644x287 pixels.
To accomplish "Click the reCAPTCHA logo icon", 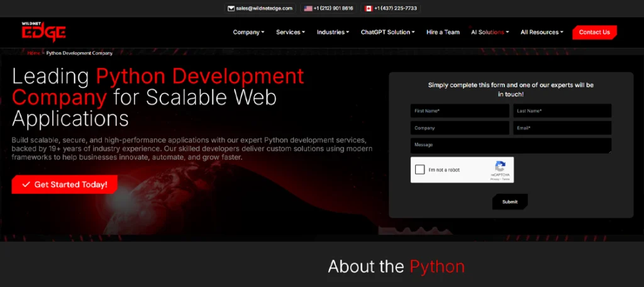I will pyautogui.click(x=500, y=167).
